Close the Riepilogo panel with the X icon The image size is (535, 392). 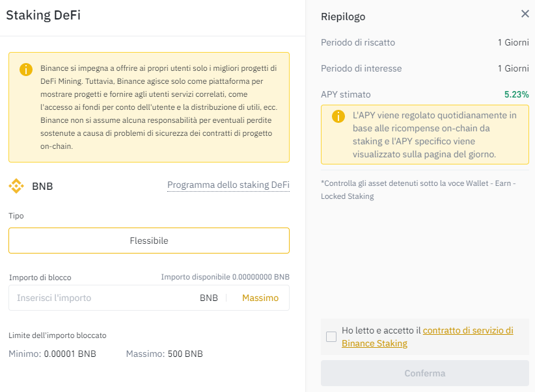(525, 14)
